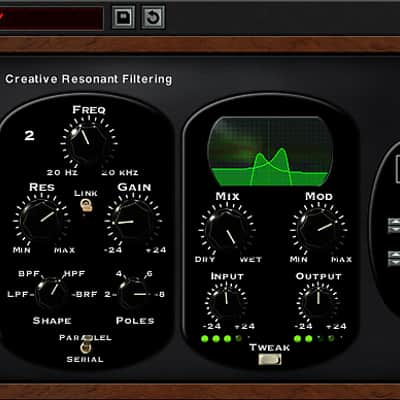Click the Wet label under Mix
Image resolution: width=400 pixels, height=400 pixels.
(251, 259)
